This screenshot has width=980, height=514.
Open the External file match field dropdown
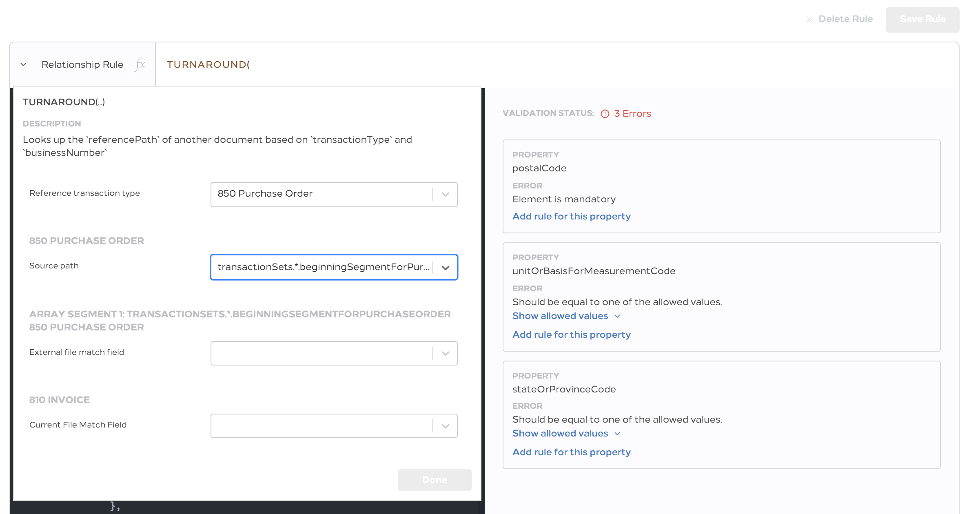(x=334, y=353)
